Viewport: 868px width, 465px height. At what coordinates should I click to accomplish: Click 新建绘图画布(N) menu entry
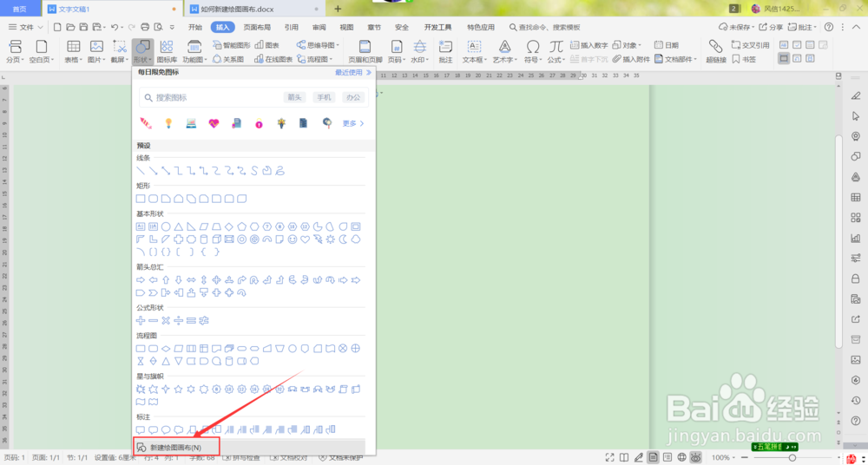[176, 447]
